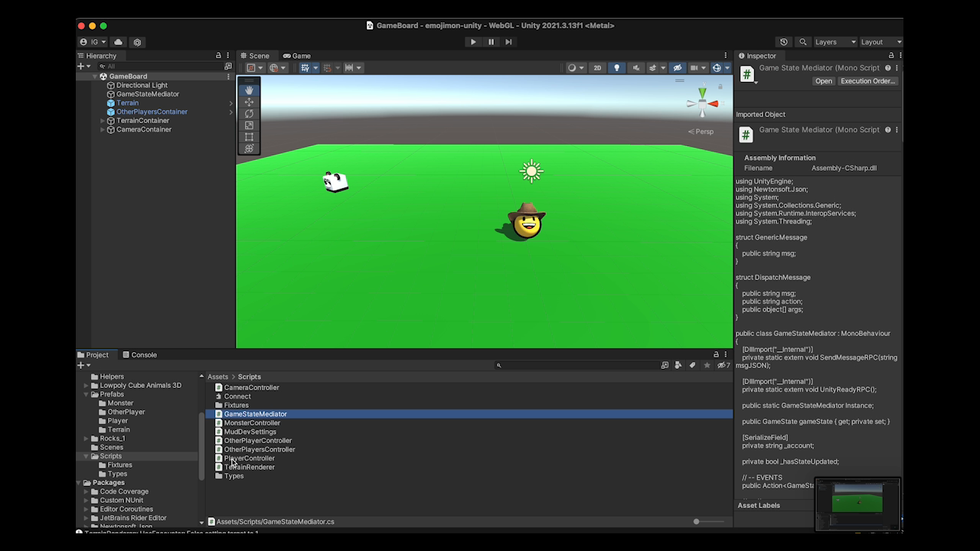Open the Layers dropdown
The image size is (980, 551).
(x=835, y=42)
